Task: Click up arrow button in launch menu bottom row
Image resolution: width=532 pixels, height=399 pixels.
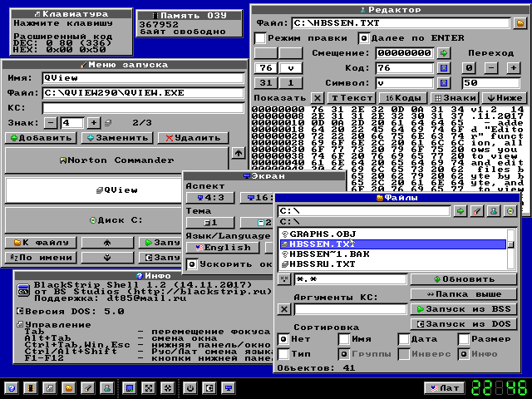Action: [x=107, y=243]
